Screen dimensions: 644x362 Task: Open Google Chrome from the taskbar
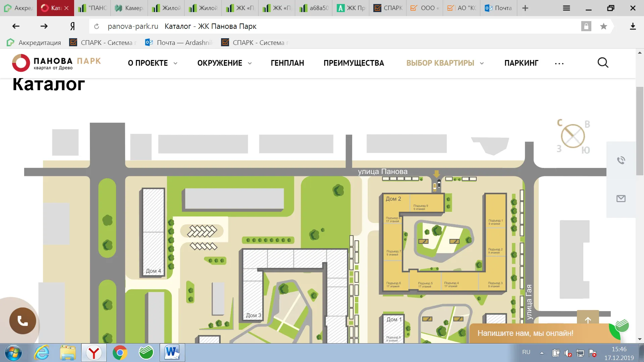pyautogui.click(x=120, y=353)
